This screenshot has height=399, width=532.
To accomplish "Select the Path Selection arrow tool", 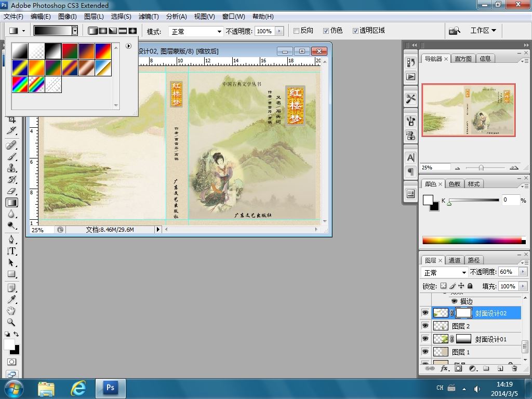I will 11,262.
